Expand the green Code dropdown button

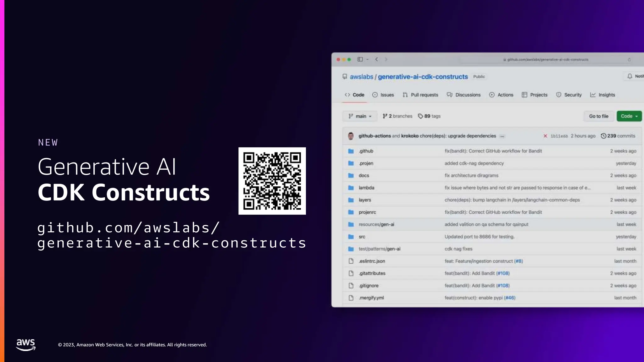tap(629, 116)
